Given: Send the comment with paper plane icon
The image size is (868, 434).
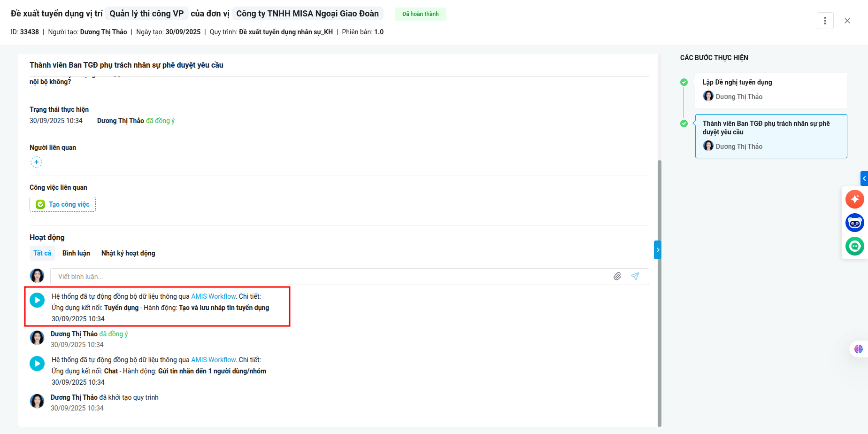Looking at the screenshot, I should 635,276.
